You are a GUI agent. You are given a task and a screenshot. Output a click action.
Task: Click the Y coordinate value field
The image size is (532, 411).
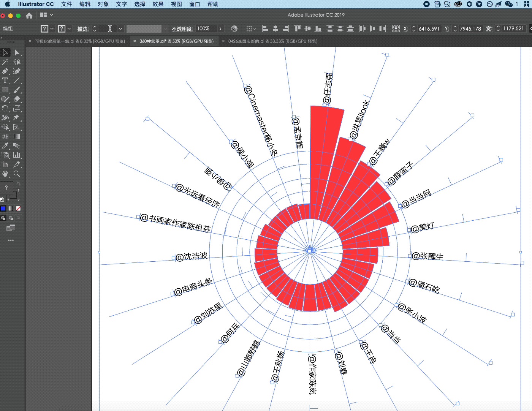(x=470, y=29)
